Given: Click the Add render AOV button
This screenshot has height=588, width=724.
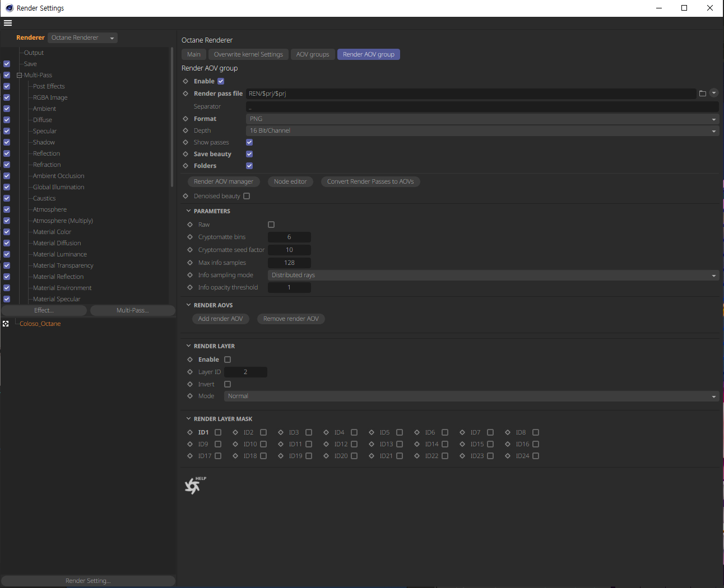Looking at the screenshot, I should 220,319.
